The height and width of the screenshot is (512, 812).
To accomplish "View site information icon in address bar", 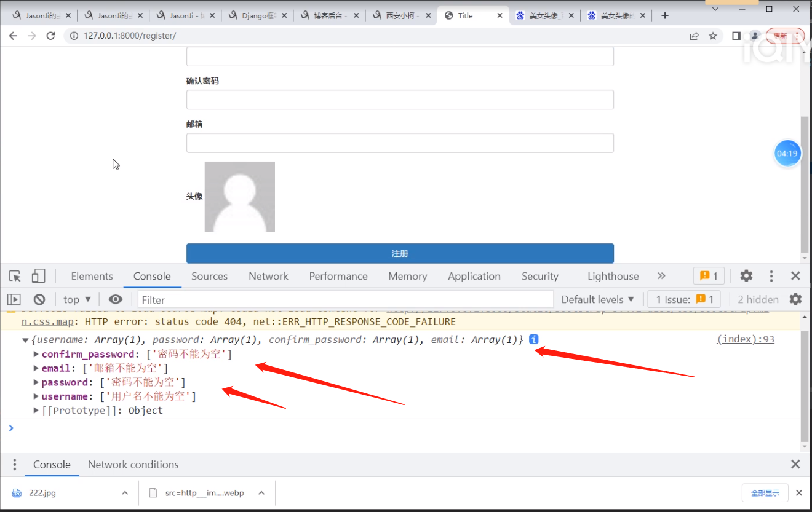I will tap(74, 36).
